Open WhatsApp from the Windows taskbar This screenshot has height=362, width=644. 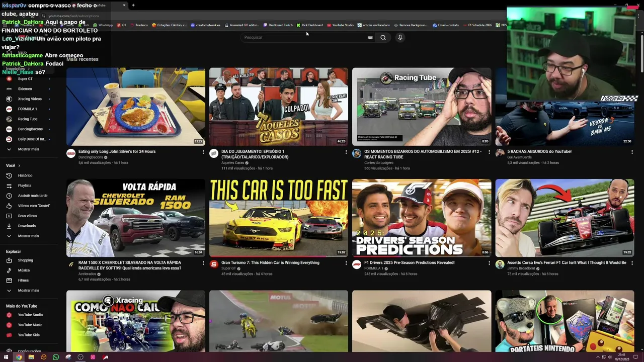pos(56,357)
